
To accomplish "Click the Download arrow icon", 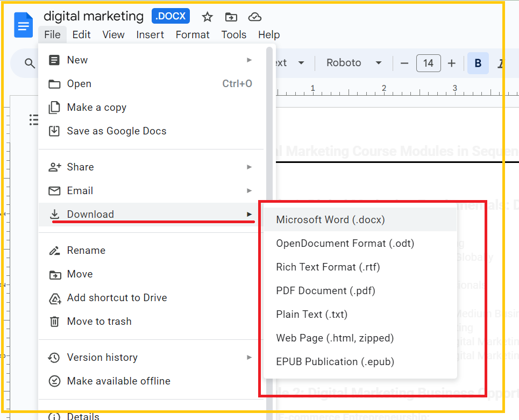I will pyautogui.click(x=55, y=215).
